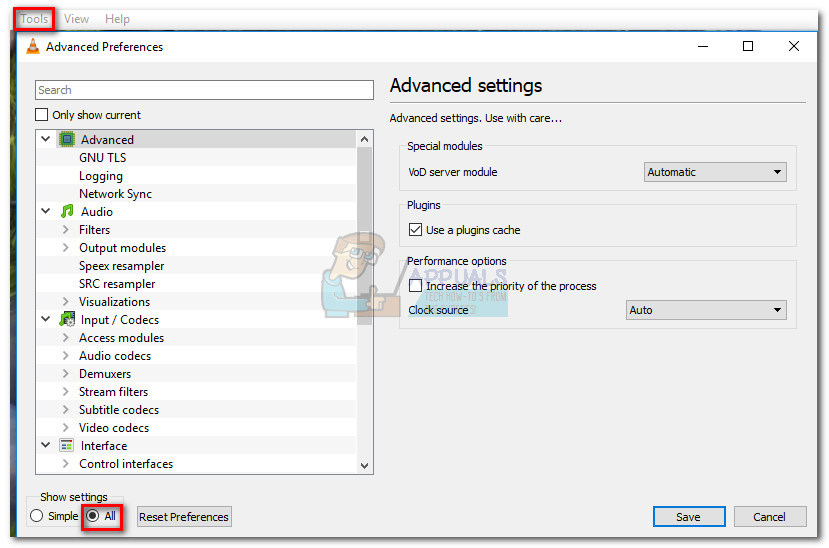Minimize the Advanced Preferences window
This screenshot has height=548, width=829.
[x=703, y=47]
